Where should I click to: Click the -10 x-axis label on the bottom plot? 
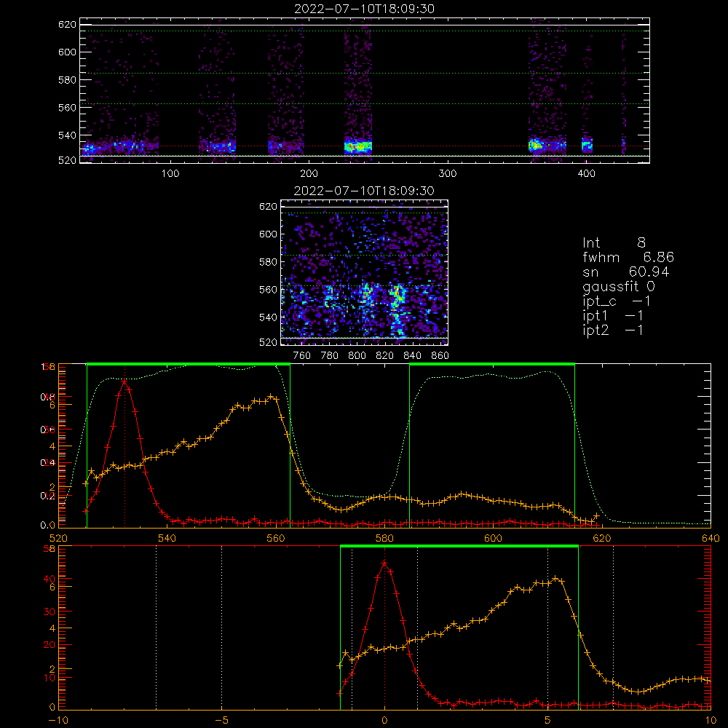[58, 721]
